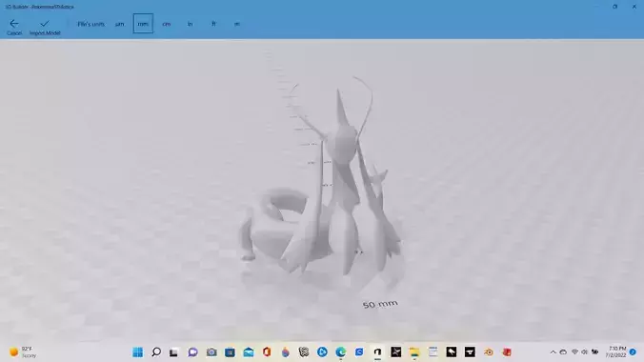This screenshot has height=362, width=644.
Task: Select micrometers (µm) as file units
Action: point(119,24)
